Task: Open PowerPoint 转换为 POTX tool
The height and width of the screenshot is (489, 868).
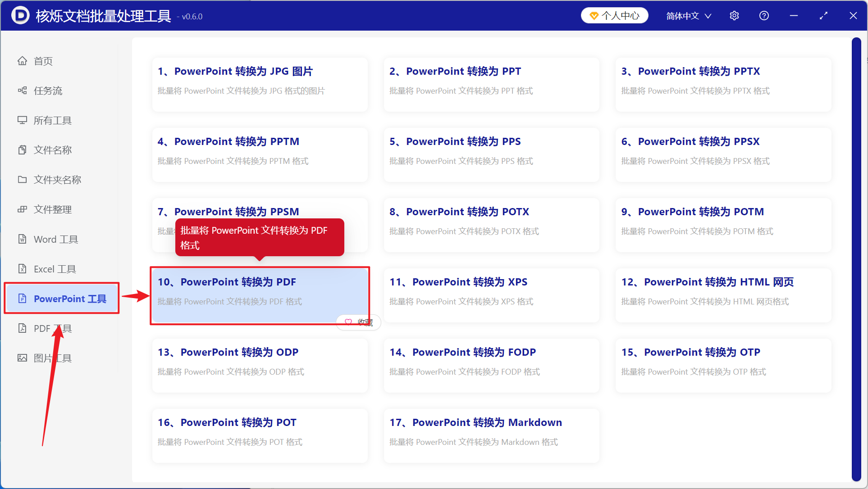Action: click(492, 225)
